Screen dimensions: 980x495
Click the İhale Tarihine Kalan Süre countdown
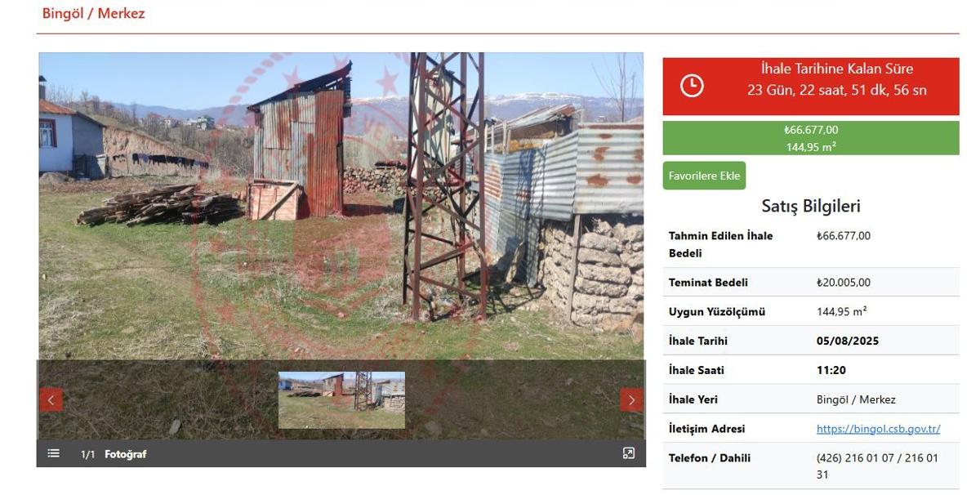tap(837, 79)
